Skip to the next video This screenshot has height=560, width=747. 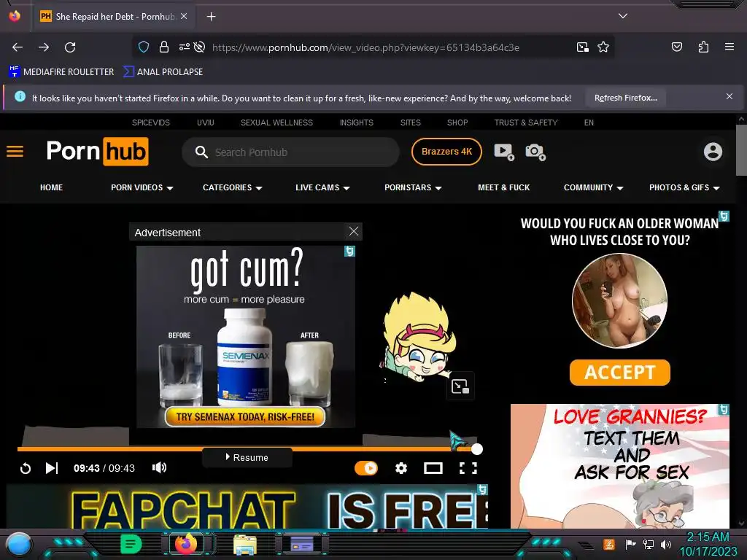point(52,469)
